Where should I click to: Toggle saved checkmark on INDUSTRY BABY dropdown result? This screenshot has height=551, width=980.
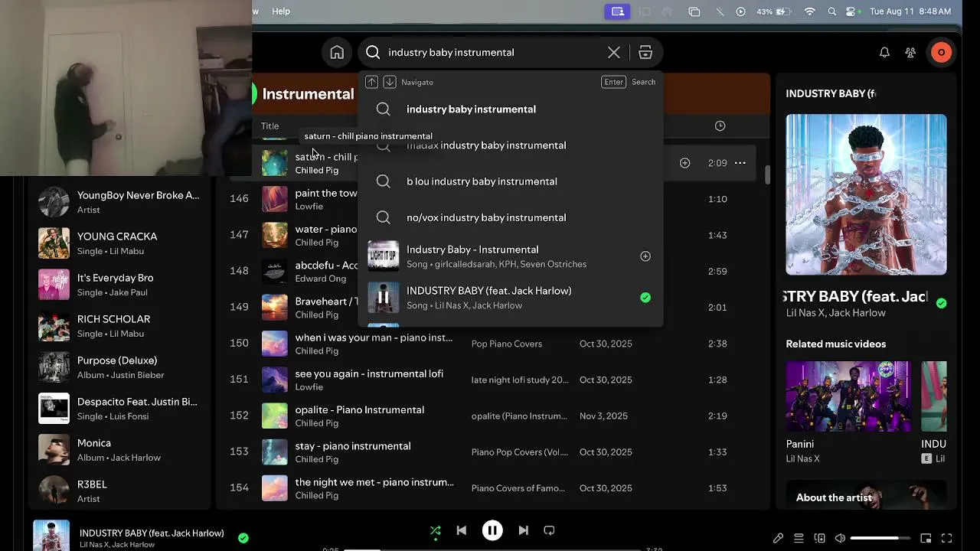[645, 298]
